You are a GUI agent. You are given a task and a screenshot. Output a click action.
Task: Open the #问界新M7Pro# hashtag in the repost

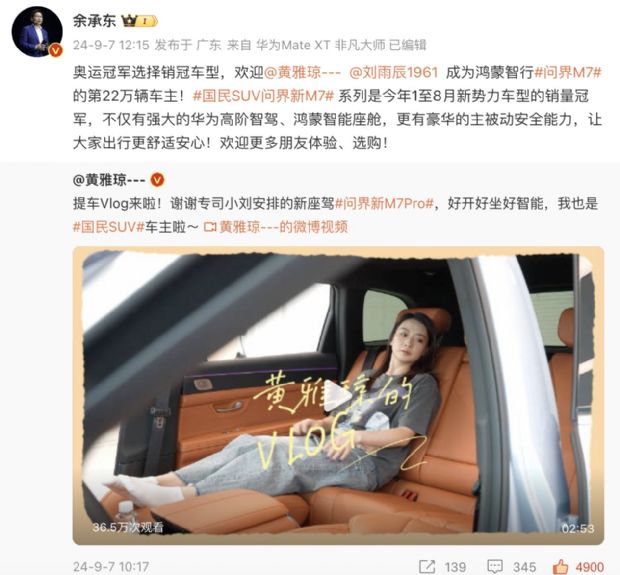[x=384, y=204]
